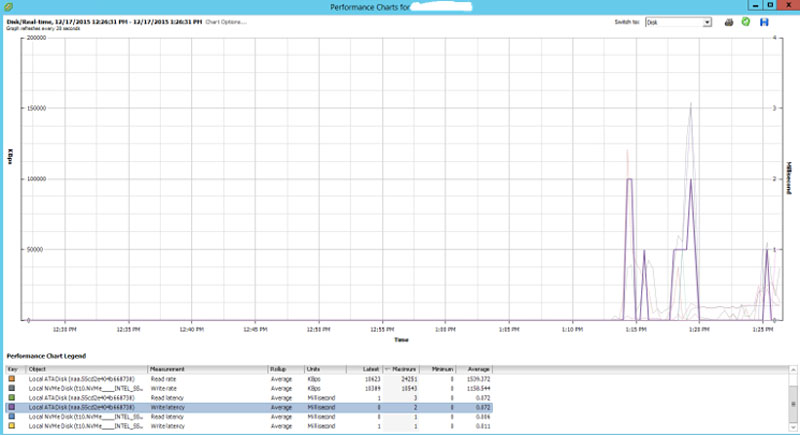800x436 pixels.
Task: Click the green refresh chart icon
Action: coord(746,21)
